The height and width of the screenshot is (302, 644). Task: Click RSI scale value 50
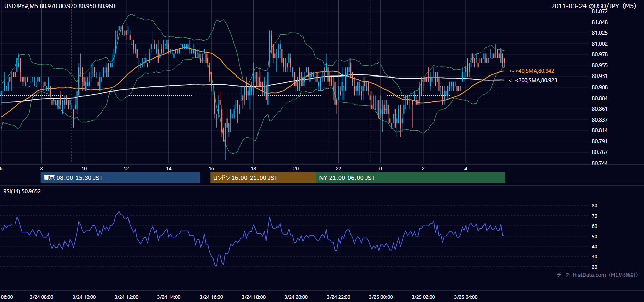[x=594, y=236]
